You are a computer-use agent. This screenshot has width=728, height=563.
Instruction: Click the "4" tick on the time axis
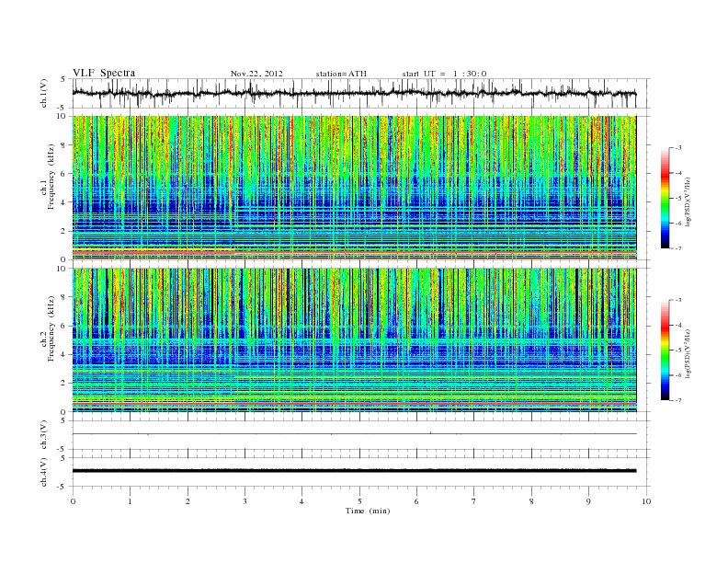(301, 501)
